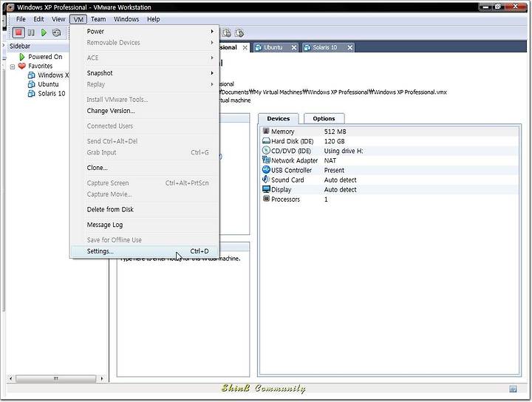Click the "512 MB" memory value

click(x=335, y=132)
